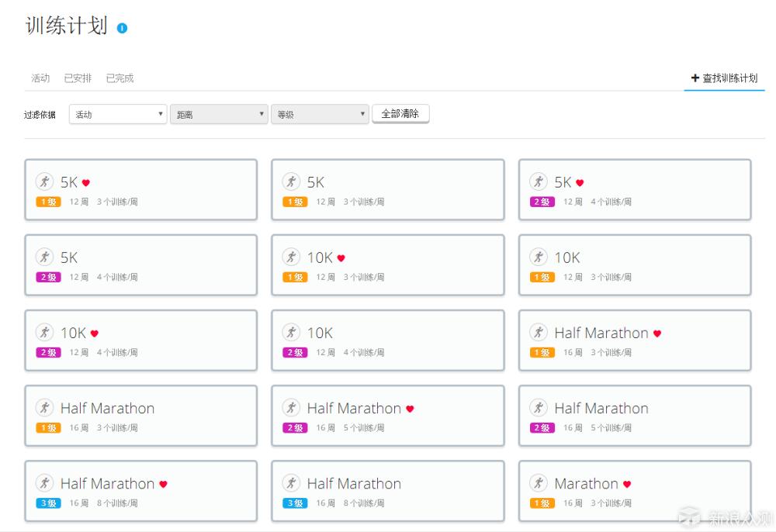Click the plus icon on 查找训练计划

point(695,78)
